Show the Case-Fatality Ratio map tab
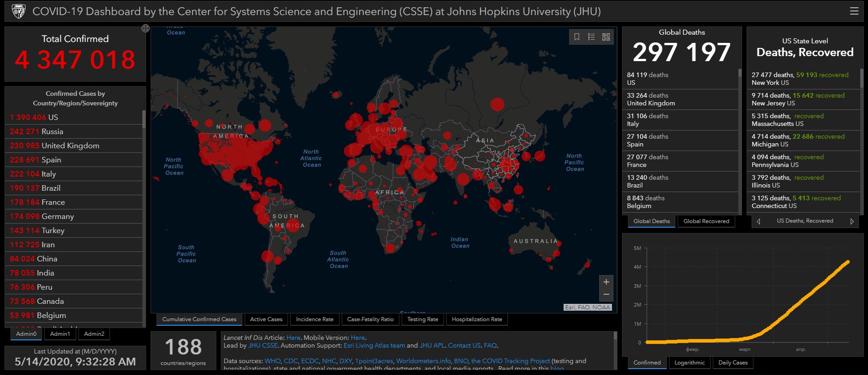868x375 pixels. click(370, 319)
